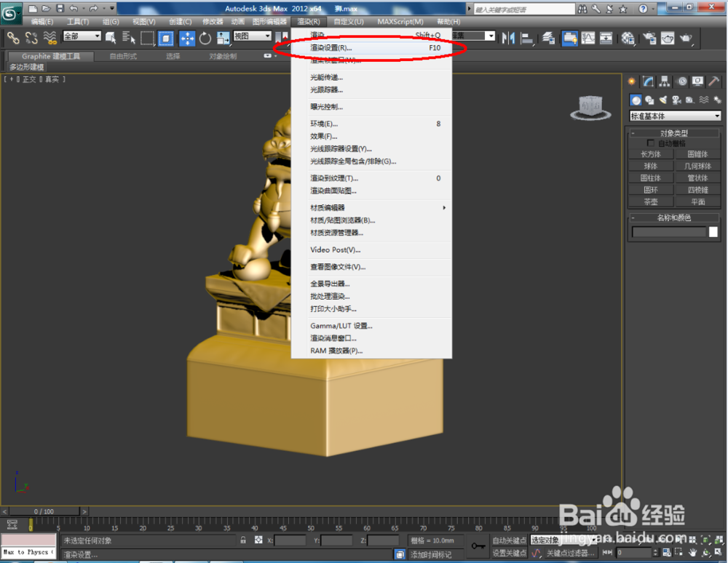The height and width of the screenshot is (563, 728).
Task: Click the New Scene icon in quick access
Action: click(33, 8)
